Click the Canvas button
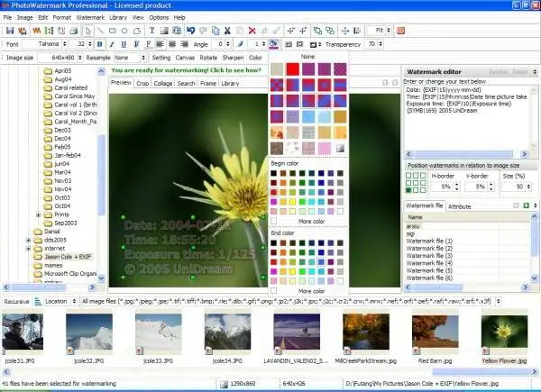The width and height of the screenshot is (541, 392). [x=185, y=58]
